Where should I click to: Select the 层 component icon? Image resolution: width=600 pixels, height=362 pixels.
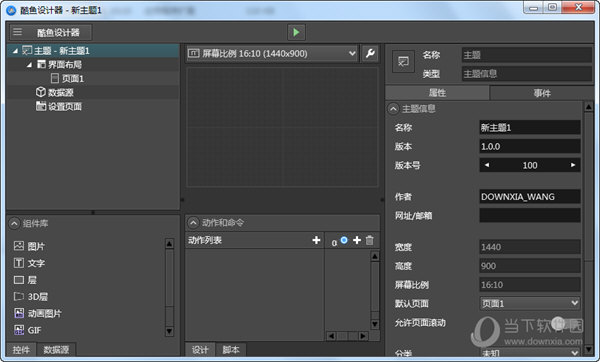click(19, 280)
